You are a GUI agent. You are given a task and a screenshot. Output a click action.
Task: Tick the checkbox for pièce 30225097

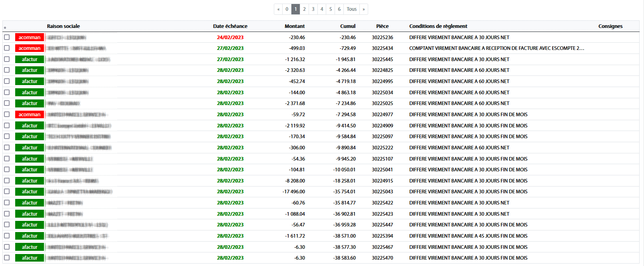pos(7,136)
